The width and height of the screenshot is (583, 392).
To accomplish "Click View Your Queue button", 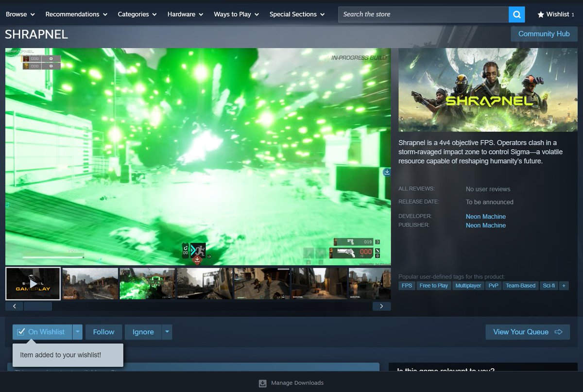I will [528, 332].
